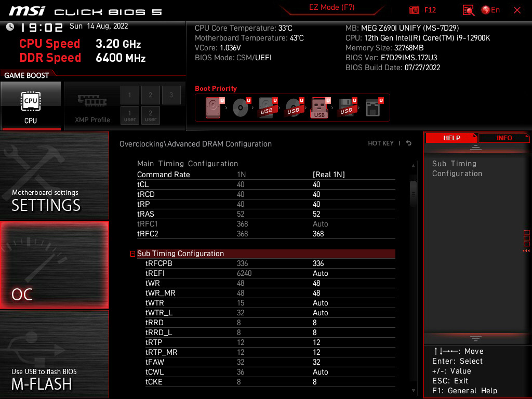Toggle the CPU Game Boost button
532x399 pixels.
31,106
